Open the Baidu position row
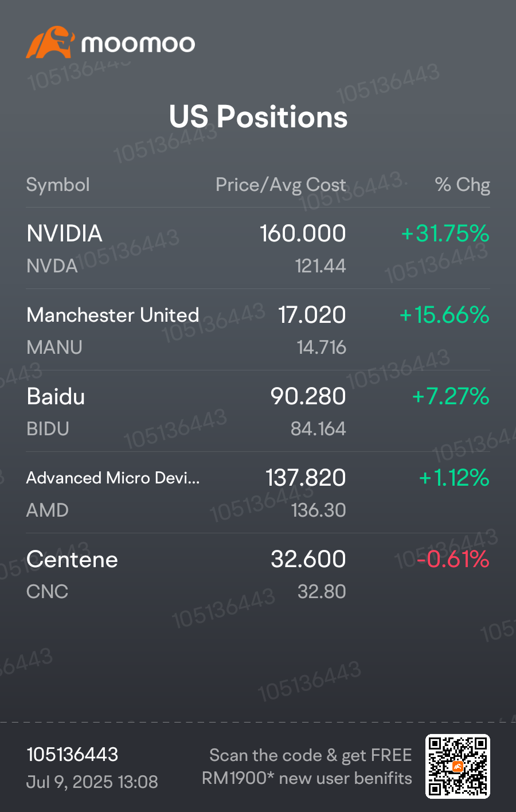The image size is (516, 812). point(258,411)
